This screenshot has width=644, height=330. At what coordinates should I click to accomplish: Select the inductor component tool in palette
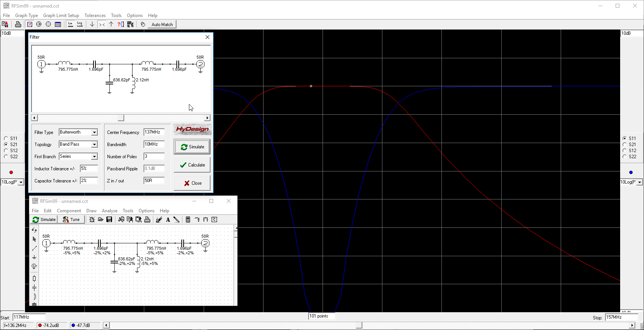(x=34, y=297)
